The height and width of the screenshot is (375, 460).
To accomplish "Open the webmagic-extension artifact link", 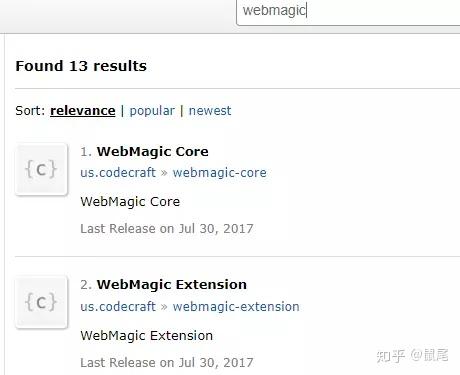I will click(236, 307).
